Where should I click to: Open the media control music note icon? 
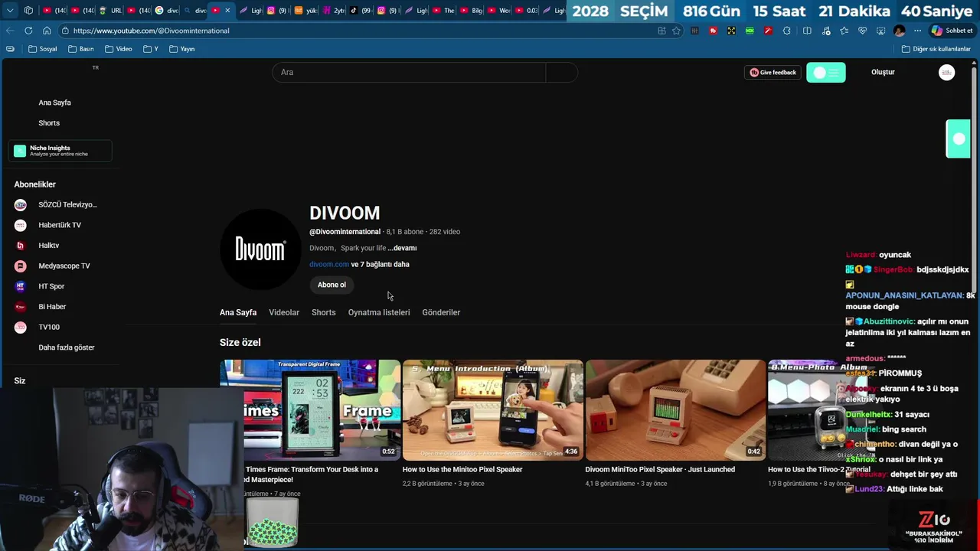(826, 31)
